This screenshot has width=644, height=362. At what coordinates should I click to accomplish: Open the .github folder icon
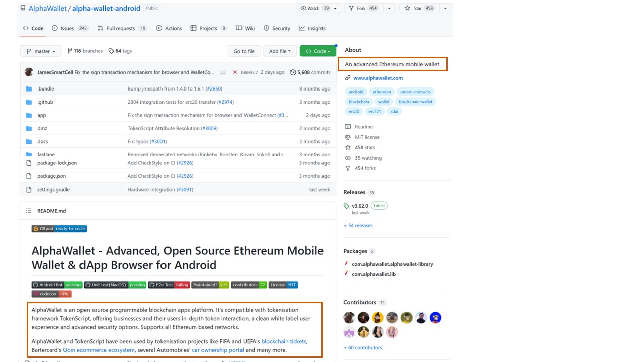[x=29, y=102]
